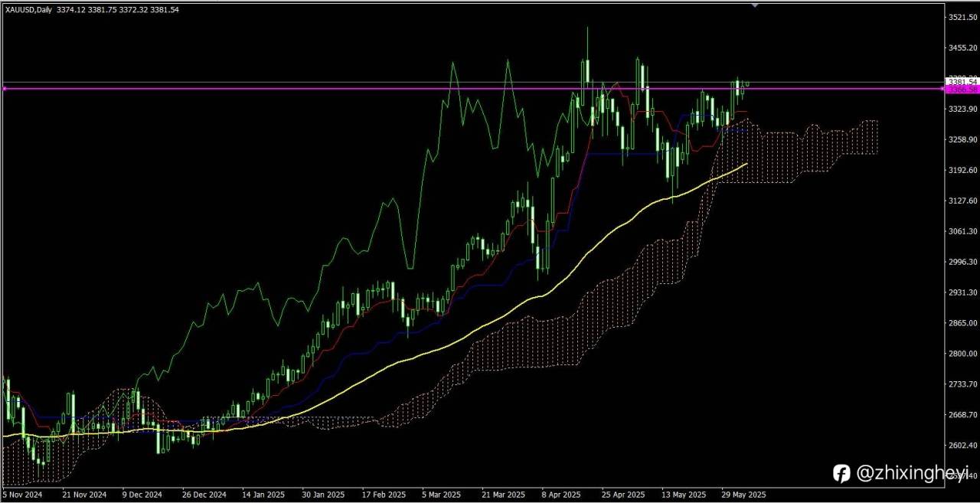980x503 pixels.
Task: Click the 13 May 2025 date label
Action: point(684,495)
